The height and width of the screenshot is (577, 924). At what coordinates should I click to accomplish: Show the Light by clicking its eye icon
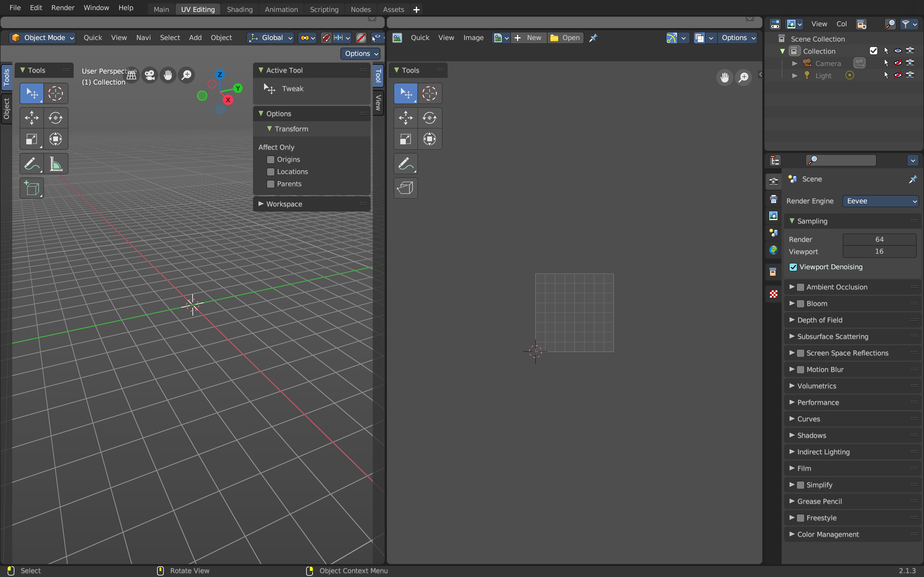(x=898, y=76)
